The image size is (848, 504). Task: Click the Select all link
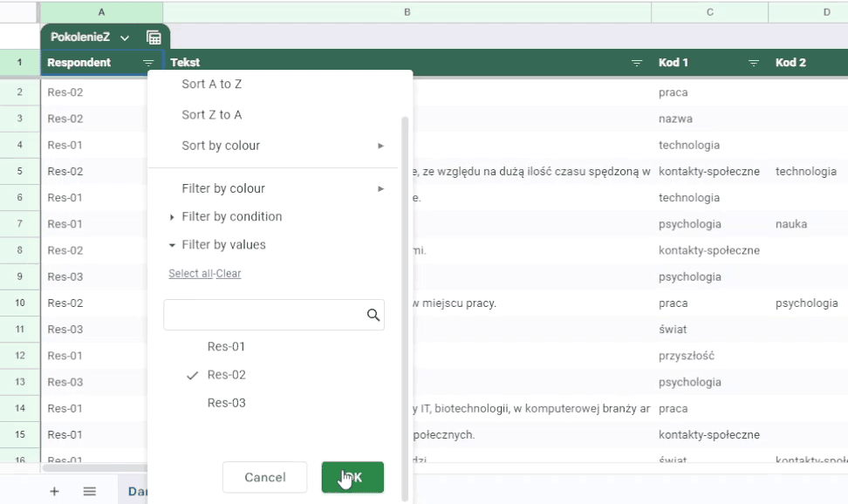[190, 274]
